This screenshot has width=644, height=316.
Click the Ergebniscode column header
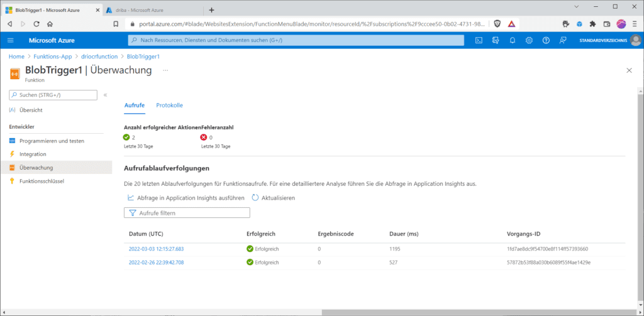pyautogui.click(x=336, y=234)
